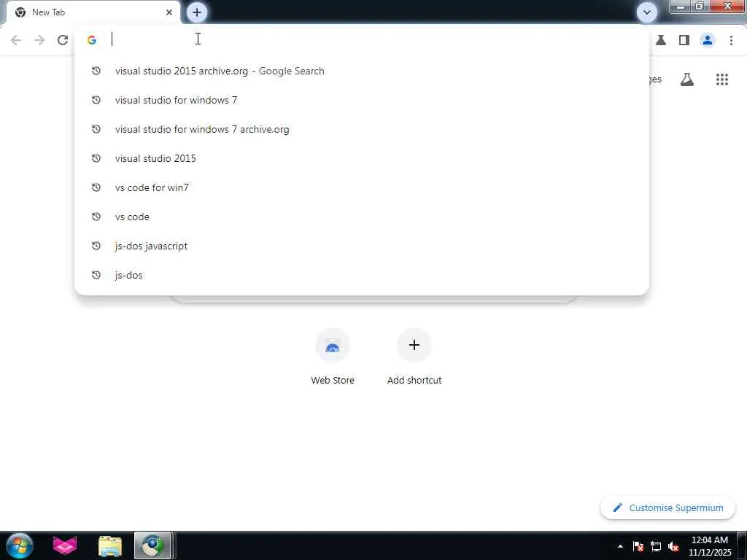Reload the page with refresh icon
Screen dimensions: 747x560
(63, 40)
